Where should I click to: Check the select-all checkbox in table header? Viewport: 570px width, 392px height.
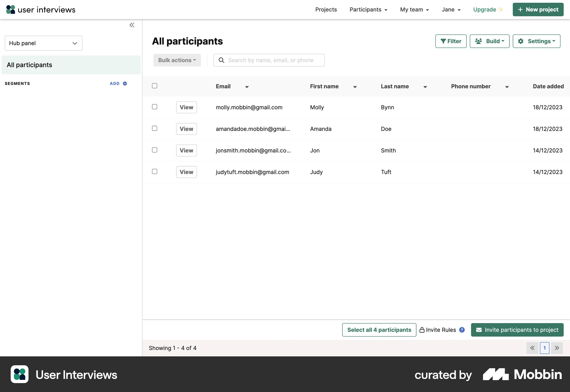click(154, 86)
